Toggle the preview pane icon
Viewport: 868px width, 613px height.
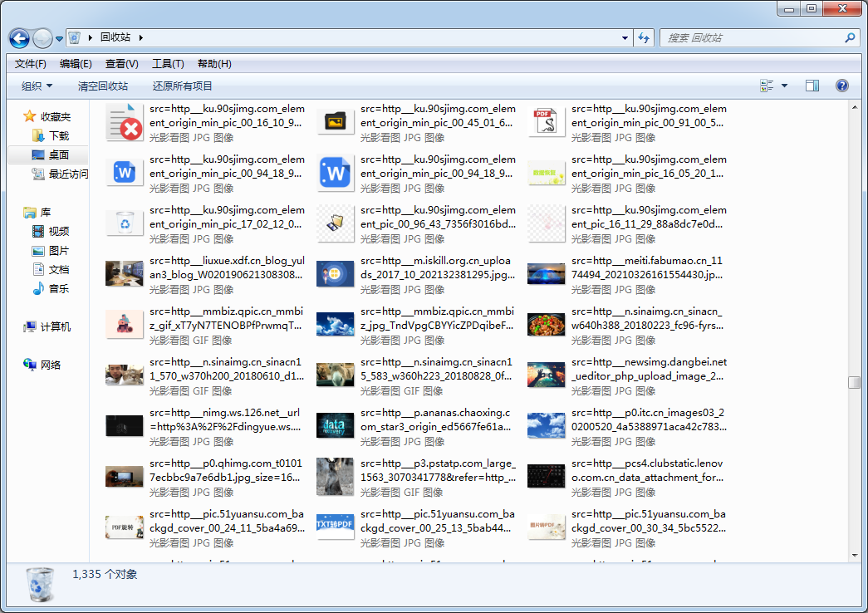point(812,86)
